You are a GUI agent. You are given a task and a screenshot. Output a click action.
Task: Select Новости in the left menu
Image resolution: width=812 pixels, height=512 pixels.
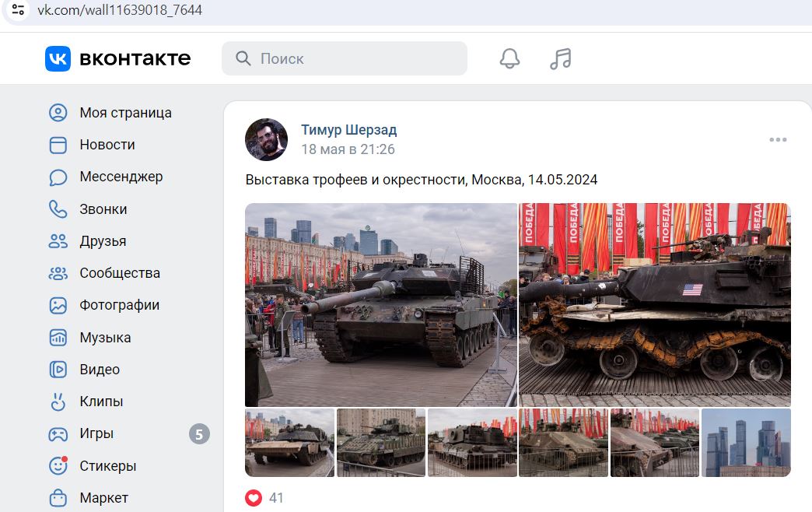point(107,145)
